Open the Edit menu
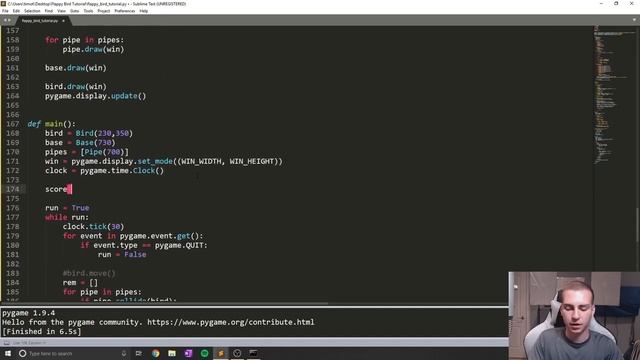 (16, 11)
